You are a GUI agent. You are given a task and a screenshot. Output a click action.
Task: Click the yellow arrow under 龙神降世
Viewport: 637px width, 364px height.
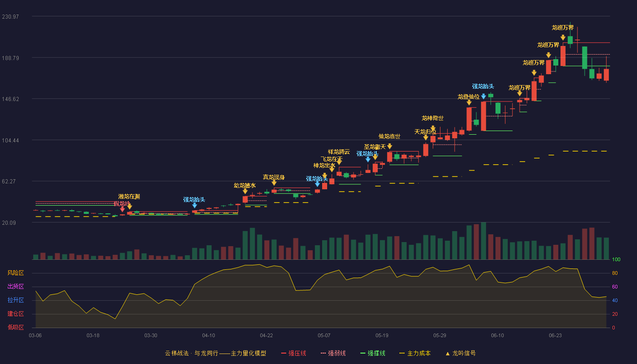[433, 129]
